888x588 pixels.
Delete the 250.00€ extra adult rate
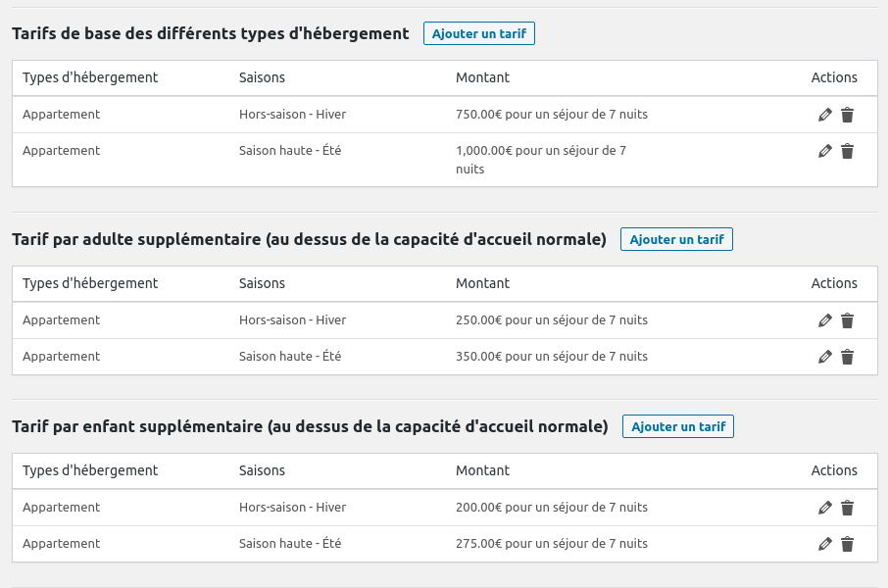click(847, 320)
